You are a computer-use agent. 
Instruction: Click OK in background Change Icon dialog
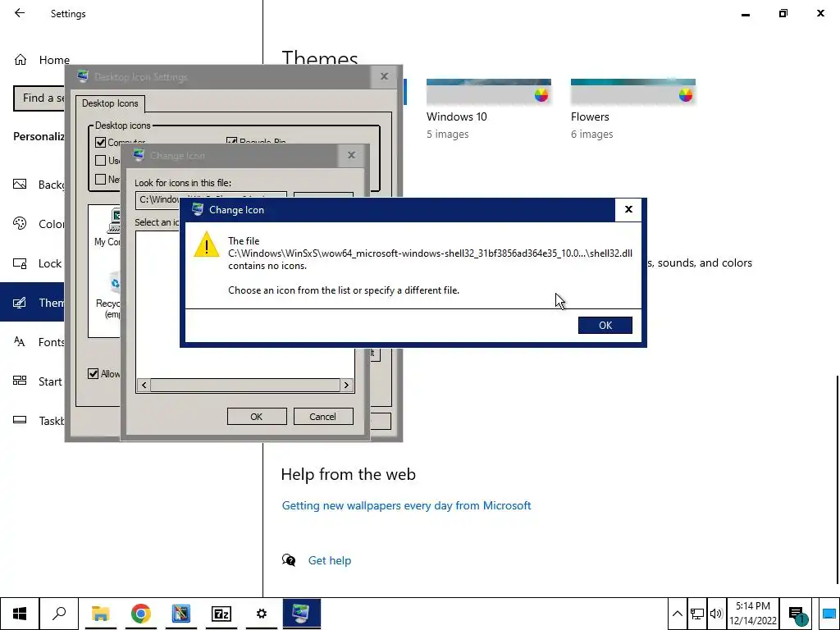click(x=257, y=416)
